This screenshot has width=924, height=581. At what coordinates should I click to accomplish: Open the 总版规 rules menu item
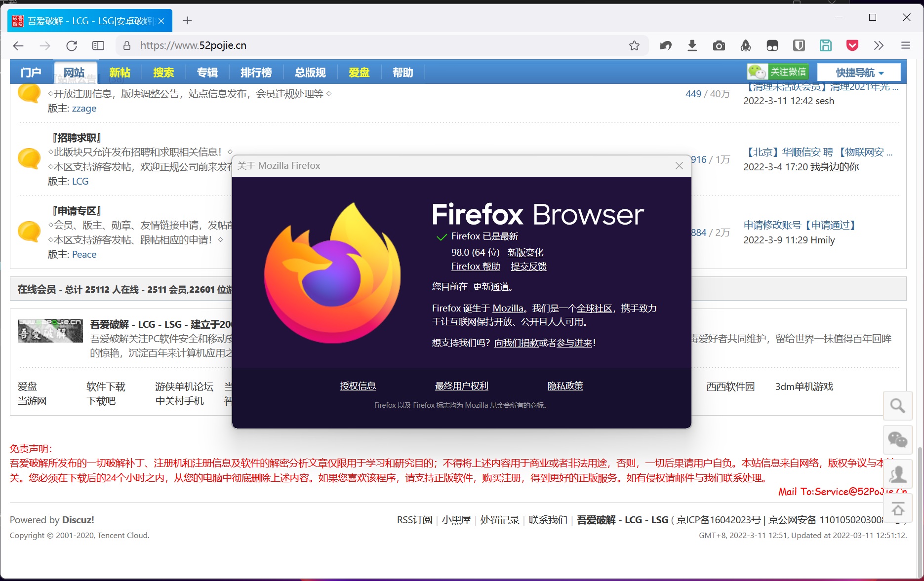(310, 73)
